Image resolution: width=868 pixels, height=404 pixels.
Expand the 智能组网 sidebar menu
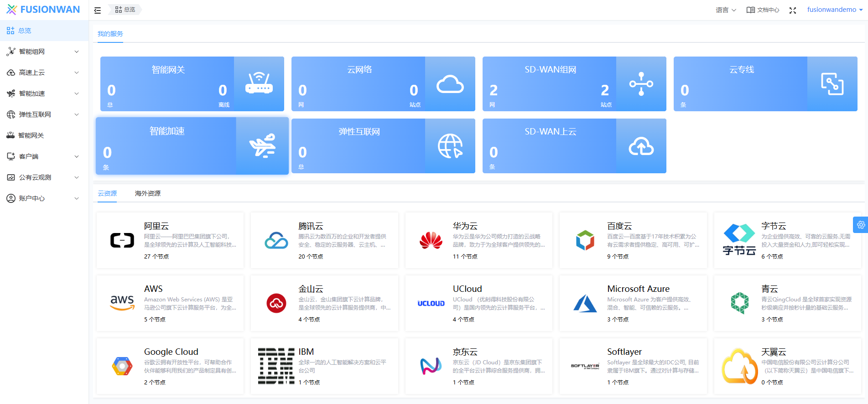44,52
